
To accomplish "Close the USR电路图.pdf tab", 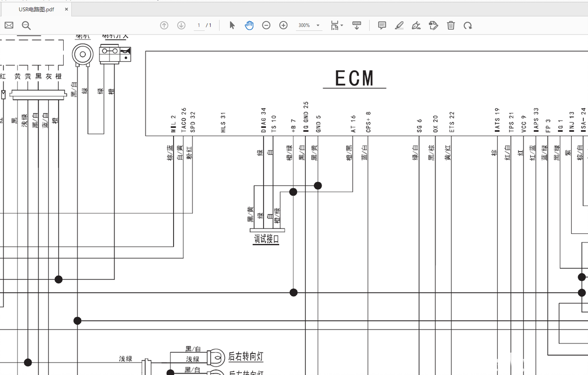I will coord(67,9).
